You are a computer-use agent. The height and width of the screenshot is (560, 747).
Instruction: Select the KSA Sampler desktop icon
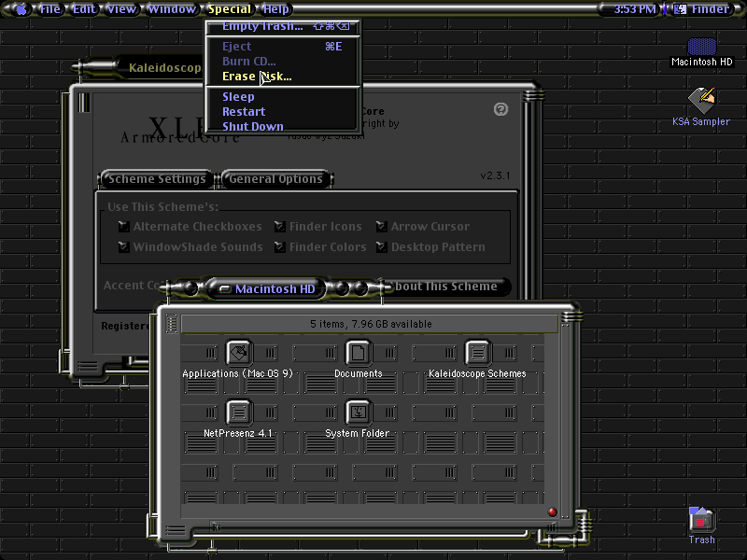[701, 101]
